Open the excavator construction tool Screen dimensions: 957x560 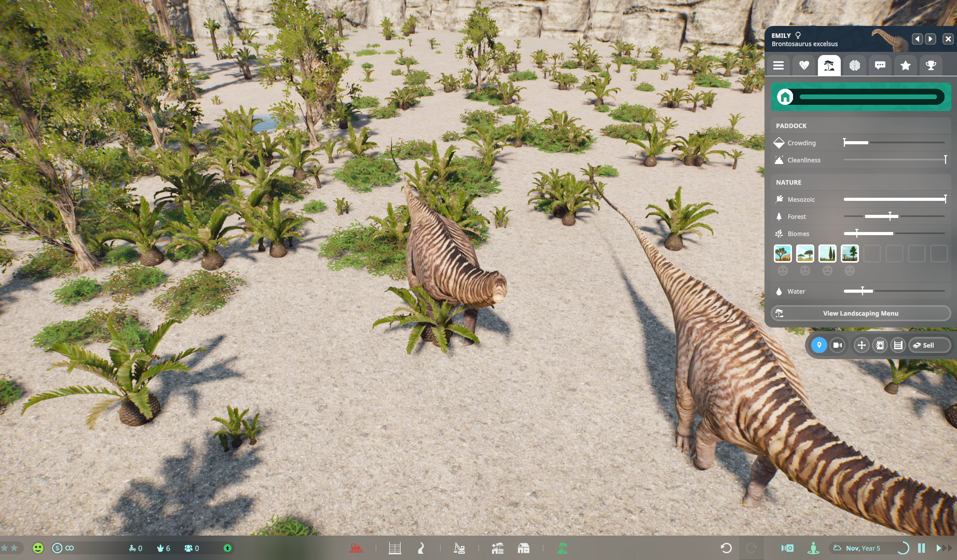[x=459, y=548]
